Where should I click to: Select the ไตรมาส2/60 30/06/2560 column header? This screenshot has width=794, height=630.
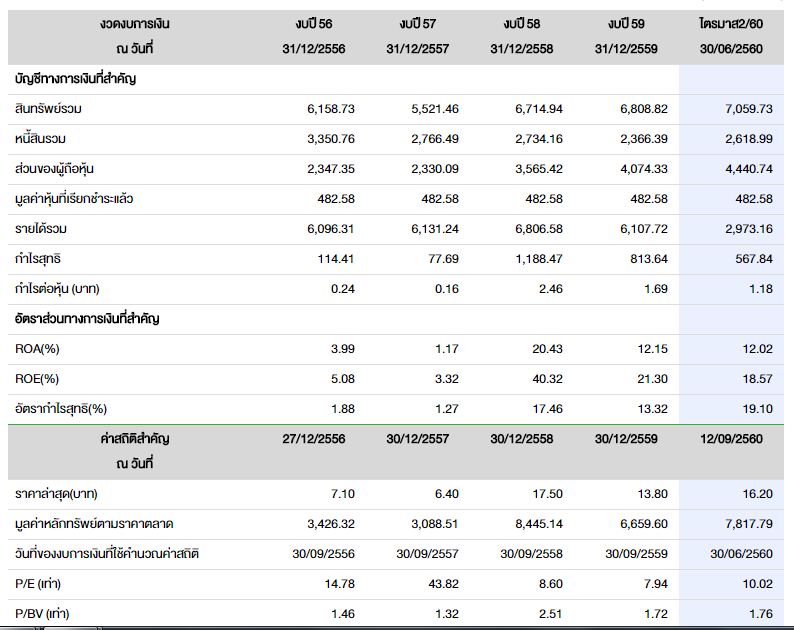(x=731, y=36)
